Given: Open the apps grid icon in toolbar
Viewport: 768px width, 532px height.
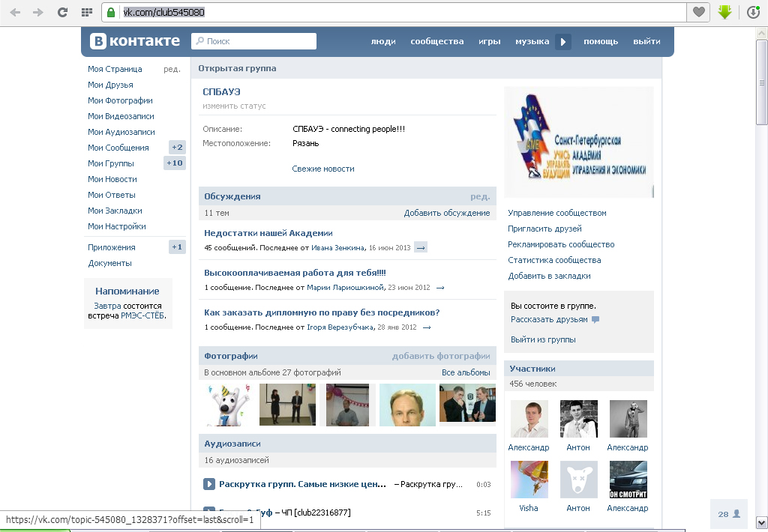Looking at the screenshot, I should 87,12.
